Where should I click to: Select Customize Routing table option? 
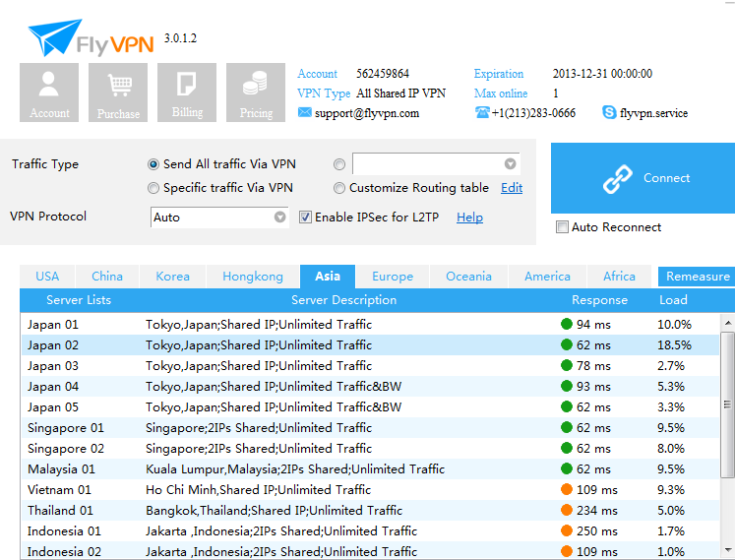[339, 188]
